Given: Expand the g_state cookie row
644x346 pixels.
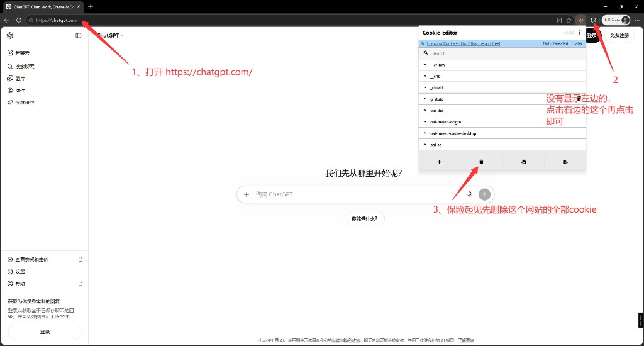Looking at the screenshot, I should pos(502,99).
